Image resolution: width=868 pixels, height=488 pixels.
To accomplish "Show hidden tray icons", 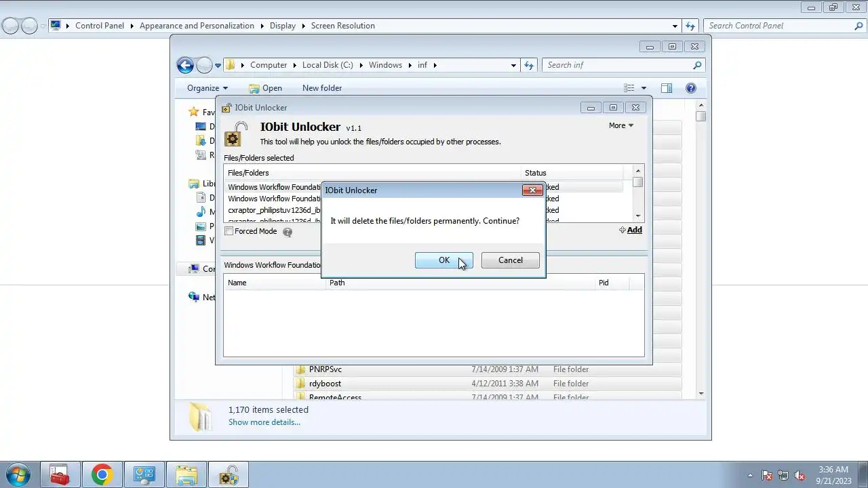I will pyautogui.click(x=750, y=475).
